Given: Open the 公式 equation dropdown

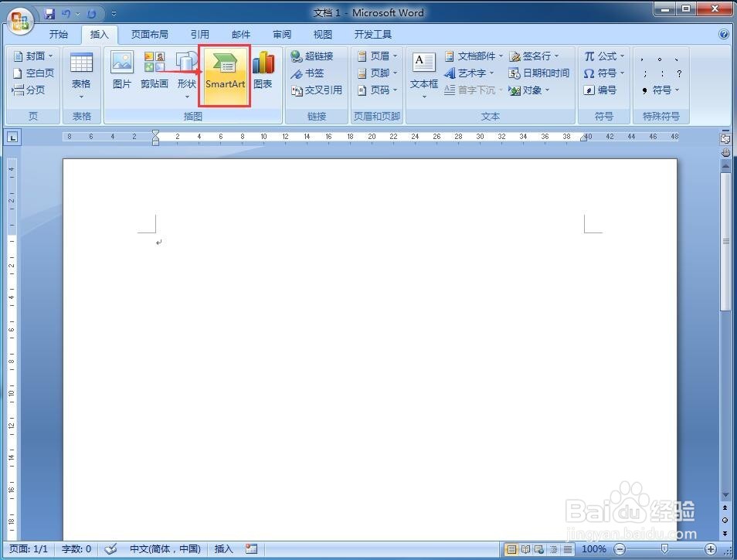Looking at the screenshot, I should click(x=604, y=56).
